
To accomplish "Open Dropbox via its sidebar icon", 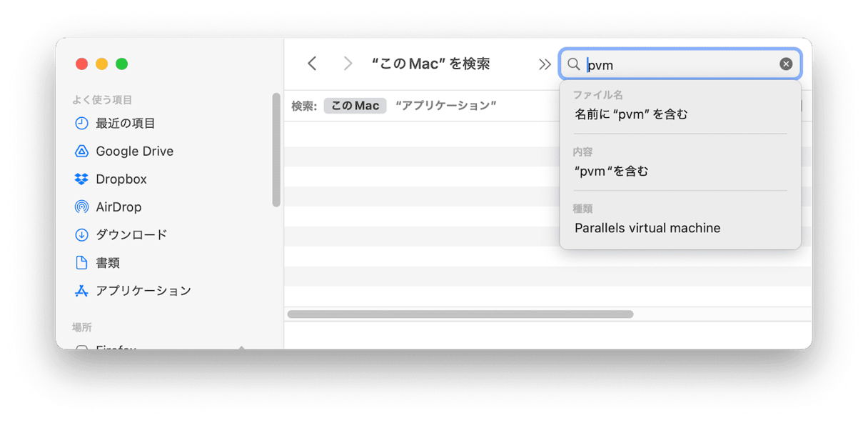I will (x=81, y=179).
